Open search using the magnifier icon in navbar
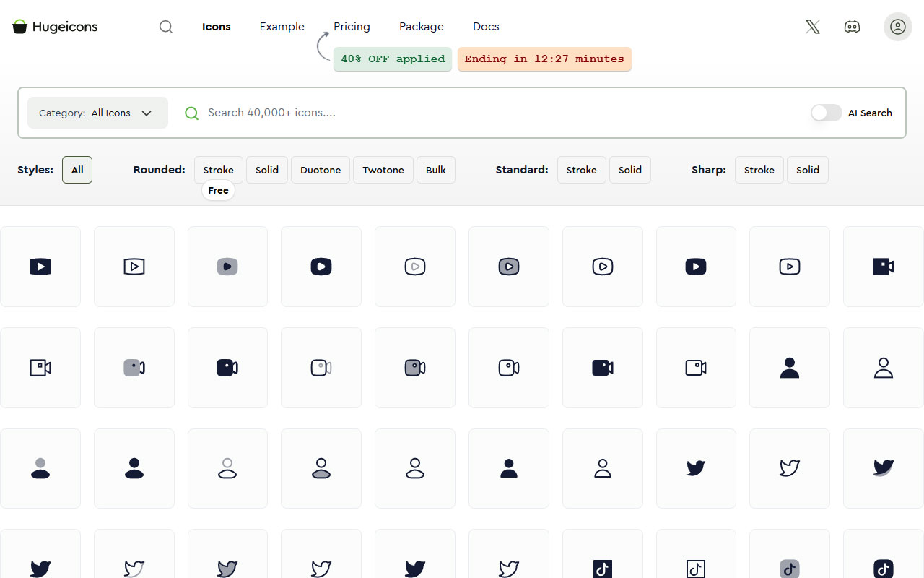Viewport: 924px width, 578px height. [166, 26]
